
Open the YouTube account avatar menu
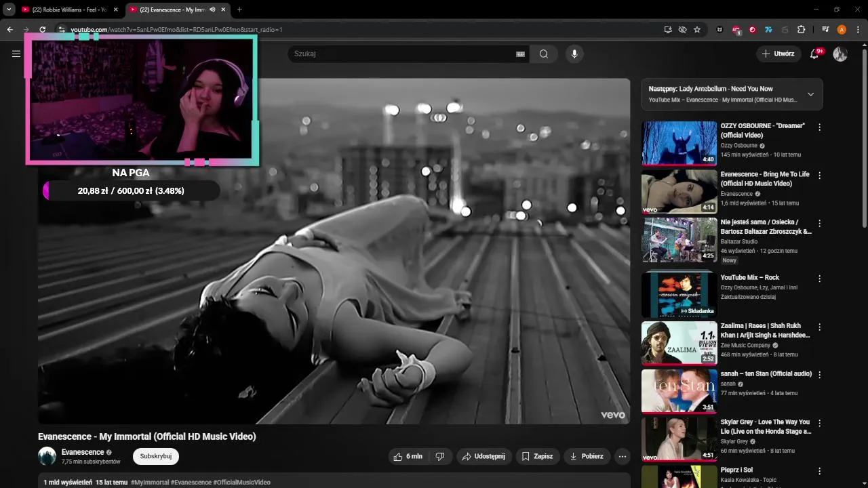pos(840,54)
